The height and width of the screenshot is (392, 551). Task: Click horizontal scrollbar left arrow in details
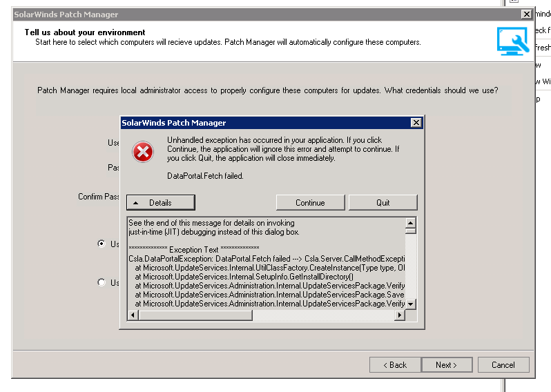133,315
